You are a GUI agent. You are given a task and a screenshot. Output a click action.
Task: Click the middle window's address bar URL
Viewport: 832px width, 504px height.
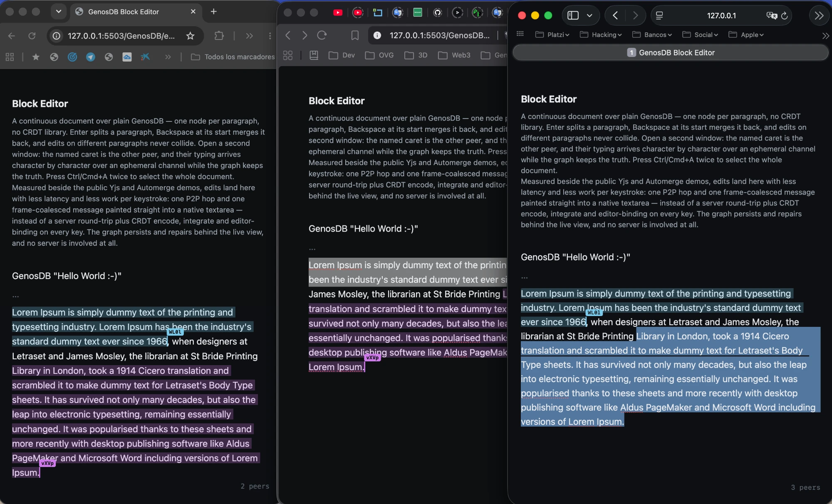tap(439, 35)
